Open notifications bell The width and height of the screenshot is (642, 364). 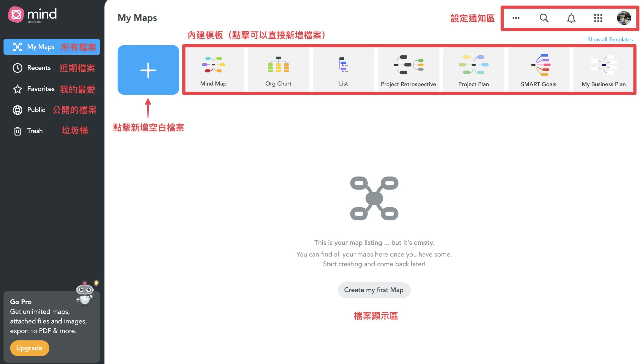tap(571, 18)
